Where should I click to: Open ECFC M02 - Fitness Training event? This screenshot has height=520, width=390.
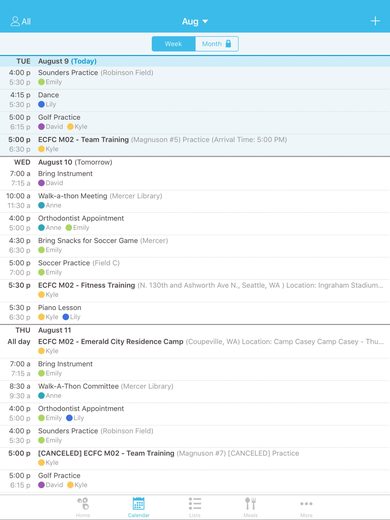(x=195, y=290)
